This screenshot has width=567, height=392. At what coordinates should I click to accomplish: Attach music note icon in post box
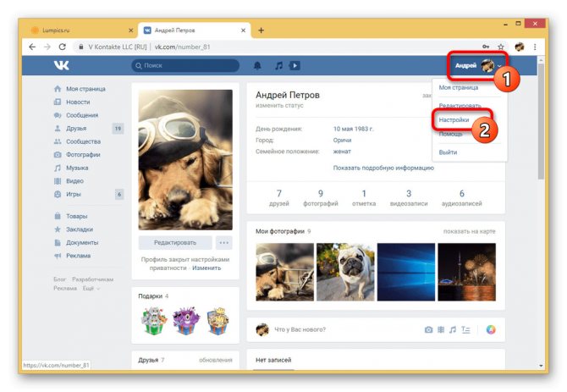pos(453,329)
